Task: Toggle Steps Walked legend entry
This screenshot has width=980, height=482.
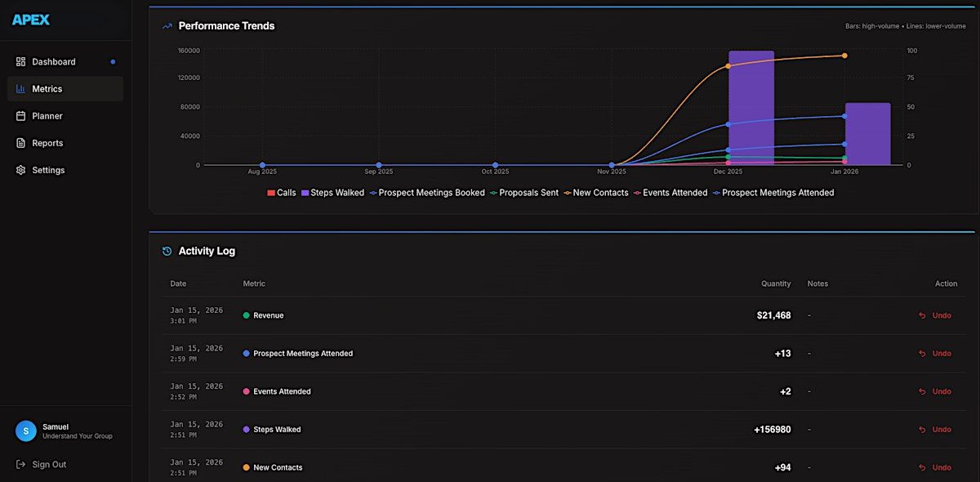Action: coord(332,193)
